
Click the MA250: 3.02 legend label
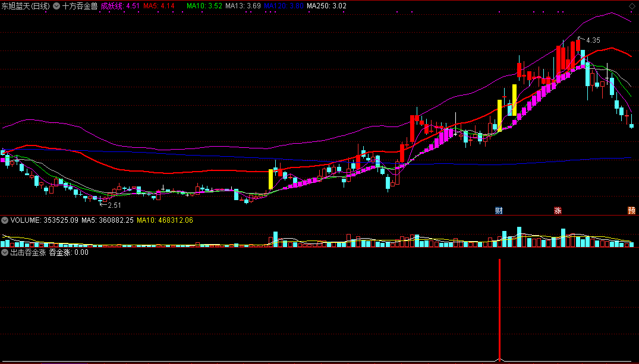coord(326,6)
